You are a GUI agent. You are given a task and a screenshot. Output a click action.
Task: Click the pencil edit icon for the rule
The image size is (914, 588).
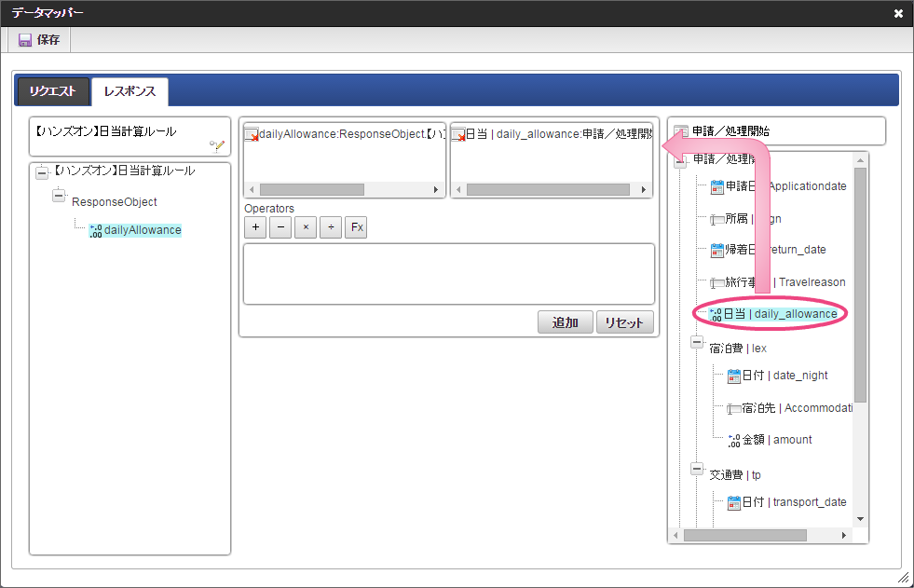tap(217, 145)
